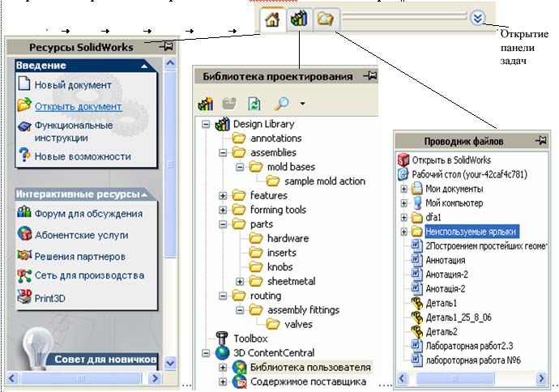The height and width of the screenshot is (392, 559).
Task: Click the Resources panel scroll down arrow
Action: coord(170,363)
